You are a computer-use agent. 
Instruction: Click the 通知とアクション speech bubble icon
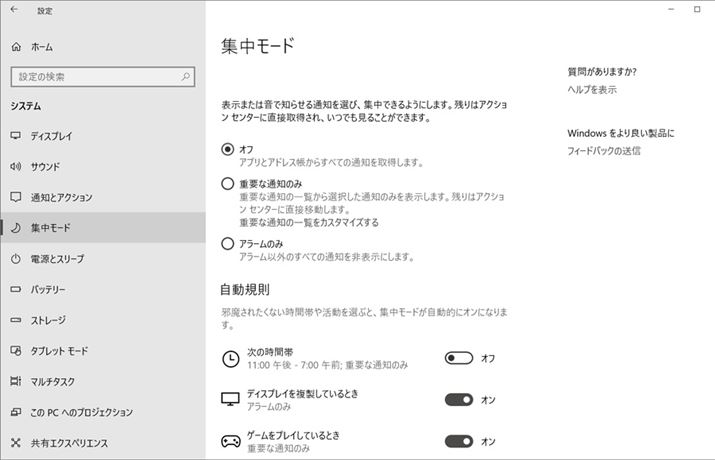point(16,197)
